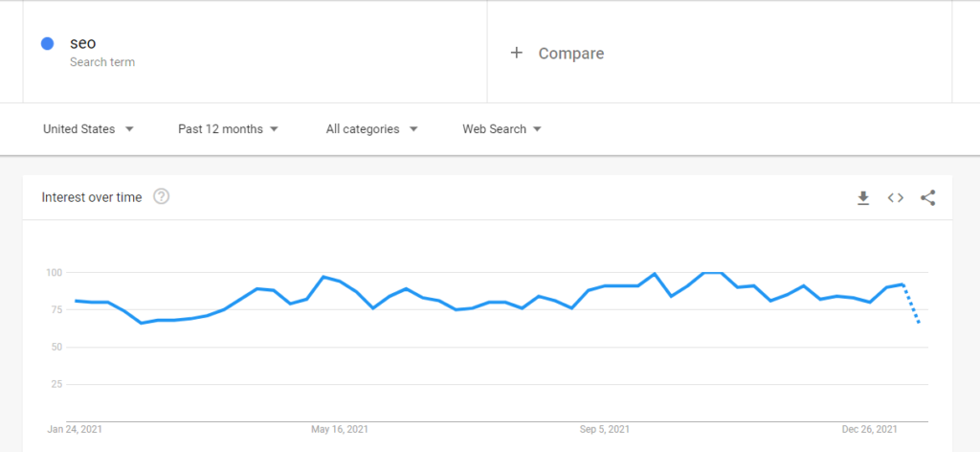This screenshot has height=452, width=980.
Task: Select the Dec 26, 2021 axis label
Action: click(x=869, y=429)
